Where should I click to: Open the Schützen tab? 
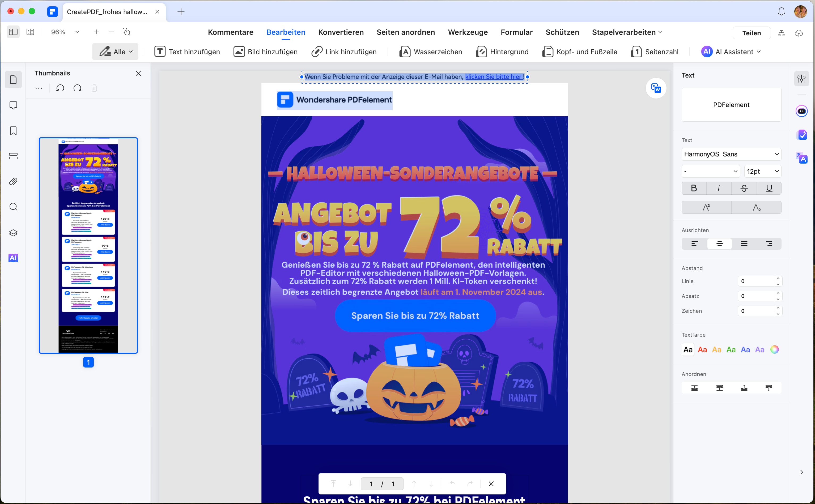click(562, 32)
